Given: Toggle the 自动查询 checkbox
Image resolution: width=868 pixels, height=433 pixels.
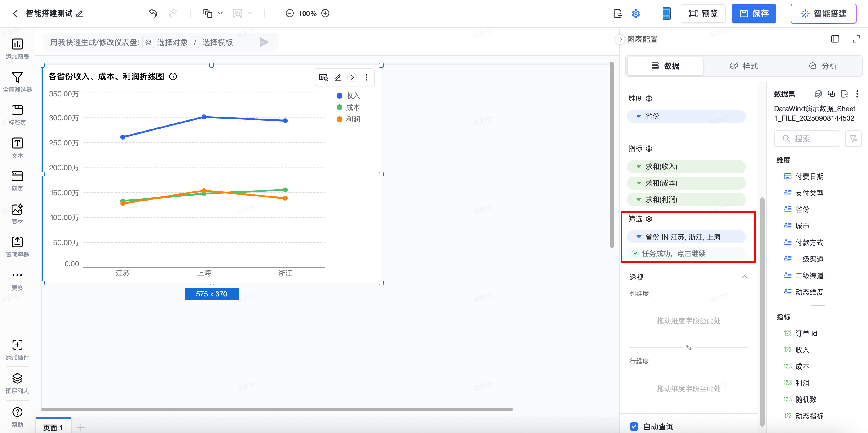Looking at the screenshot, I should coord(634,426).
